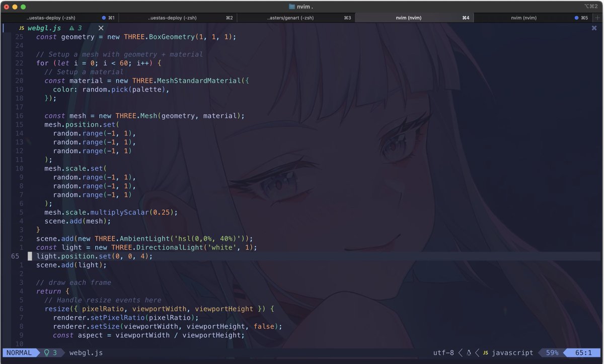Click the folder icon in window title

[x=292, y=7]
